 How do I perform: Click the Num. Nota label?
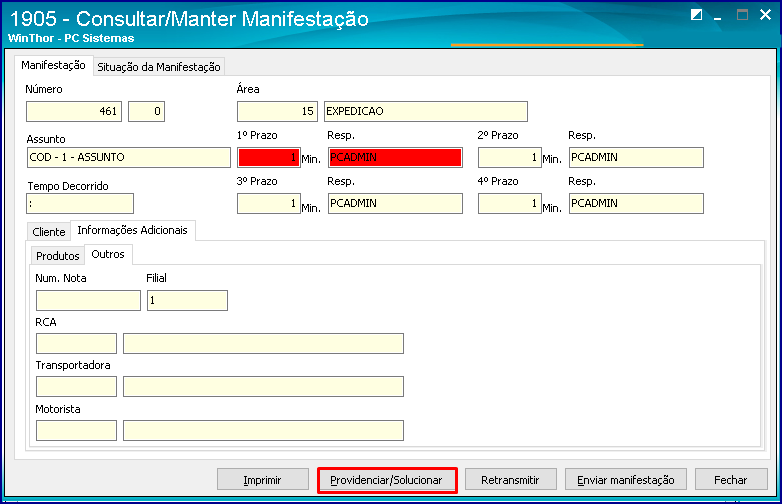tap(61, 278)
